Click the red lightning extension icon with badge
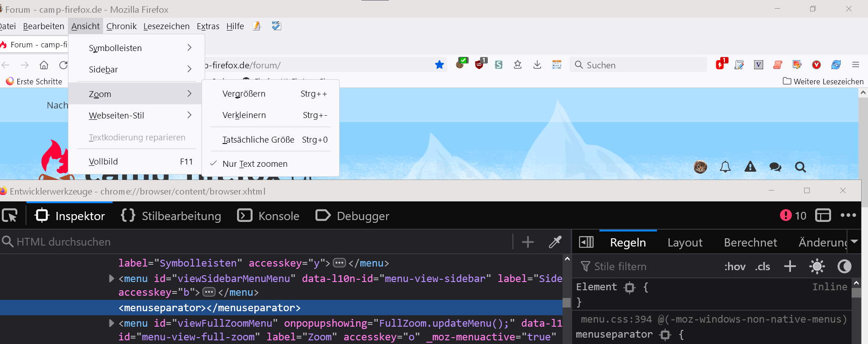This screenshot has height=344, width=868. tap(721, 64)
